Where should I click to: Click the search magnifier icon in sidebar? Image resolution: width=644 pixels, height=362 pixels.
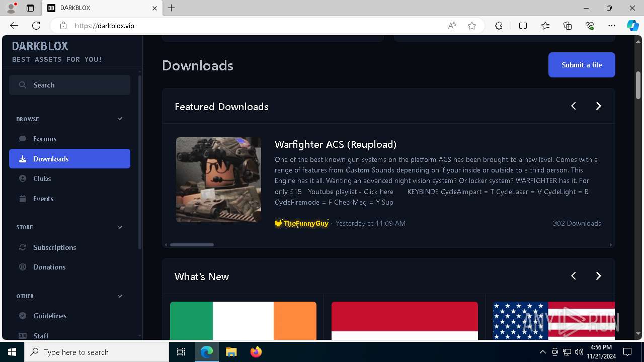[x=23, y=85]
